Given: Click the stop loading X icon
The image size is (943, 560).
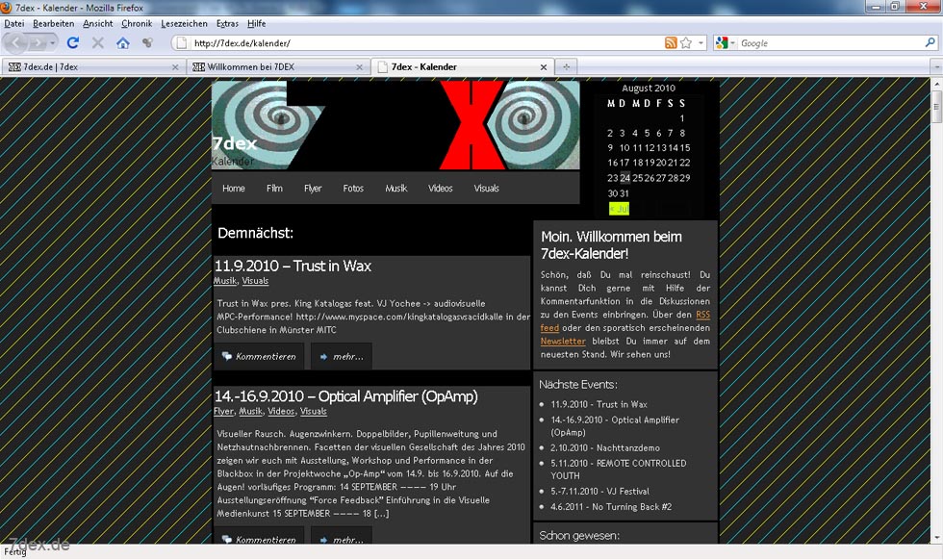Looking at the screenshot, I should [x=98, y=42].
